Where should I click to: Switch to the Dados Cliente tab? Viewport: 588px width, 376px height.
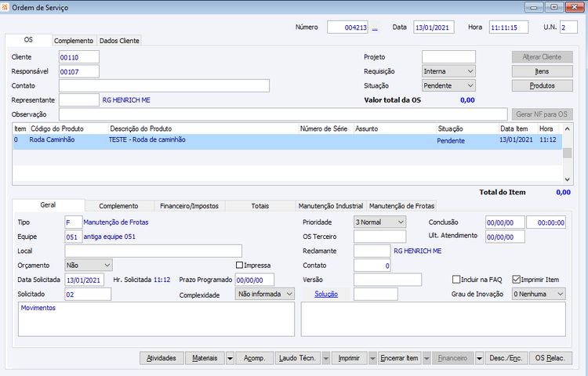(x=119, y=41)
